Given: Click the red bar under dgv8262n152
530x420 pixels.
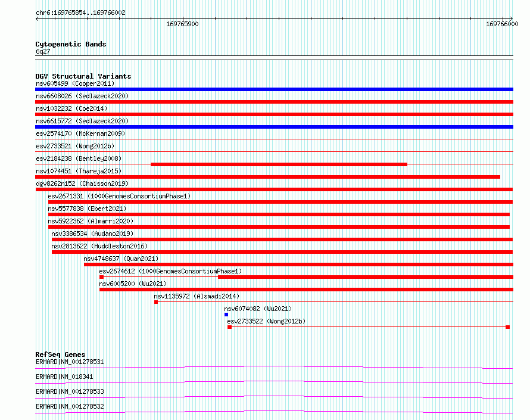Looking at the screenshot, I should coord(274,189).
